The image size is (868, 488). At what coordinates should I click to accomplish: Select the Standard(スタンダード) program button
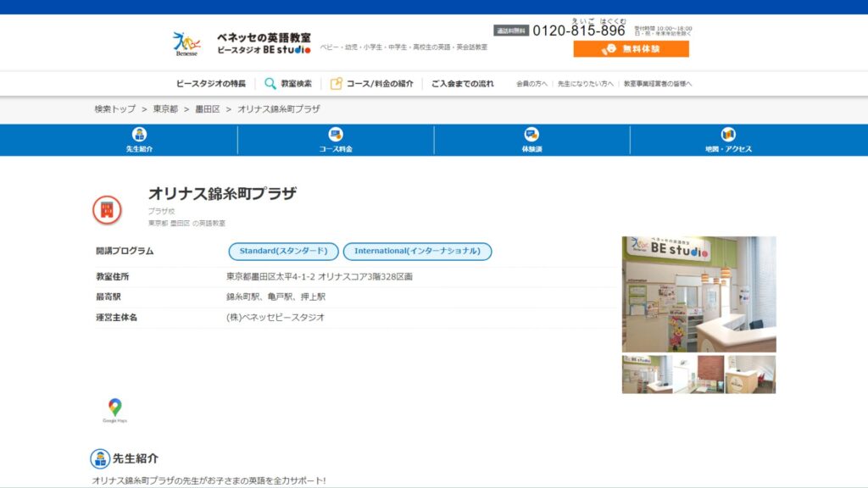point(283,251)
